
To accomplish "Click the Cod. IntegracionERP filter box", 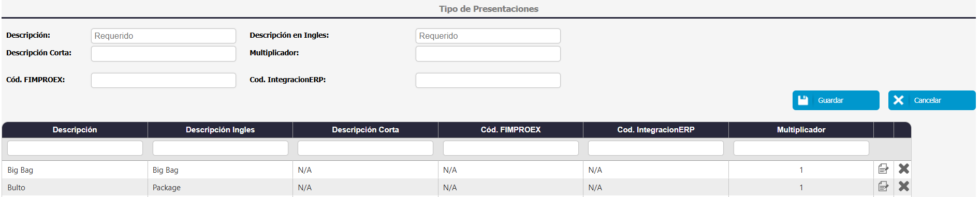I will point(656,148).
